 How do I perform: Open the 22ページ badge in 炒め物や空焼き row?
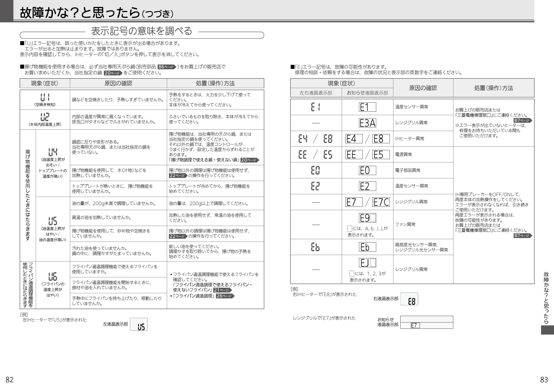tap(178, 236)
